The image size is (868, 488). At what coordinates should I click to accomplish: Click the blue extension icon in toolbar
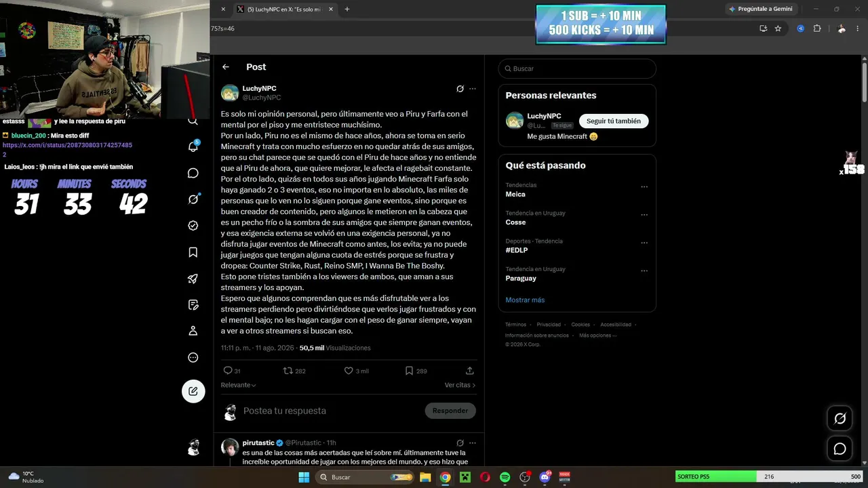[801, 28]
